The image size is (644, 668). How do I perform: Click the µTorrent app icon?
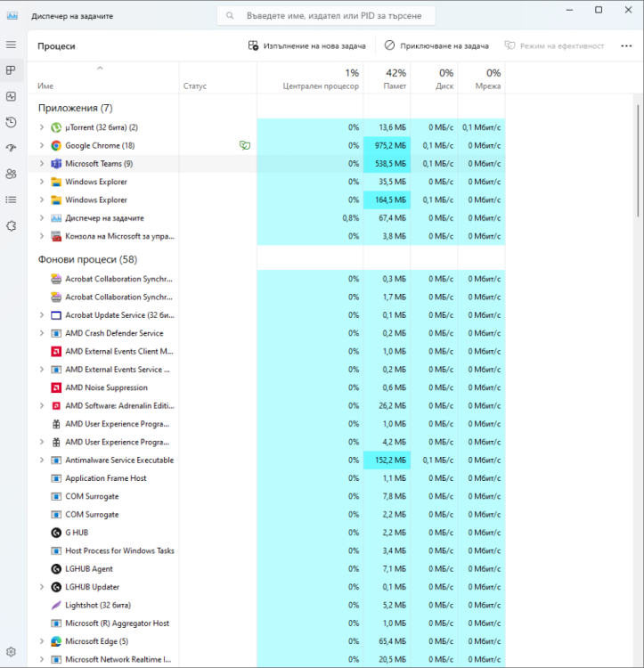(x=56, y=127)
